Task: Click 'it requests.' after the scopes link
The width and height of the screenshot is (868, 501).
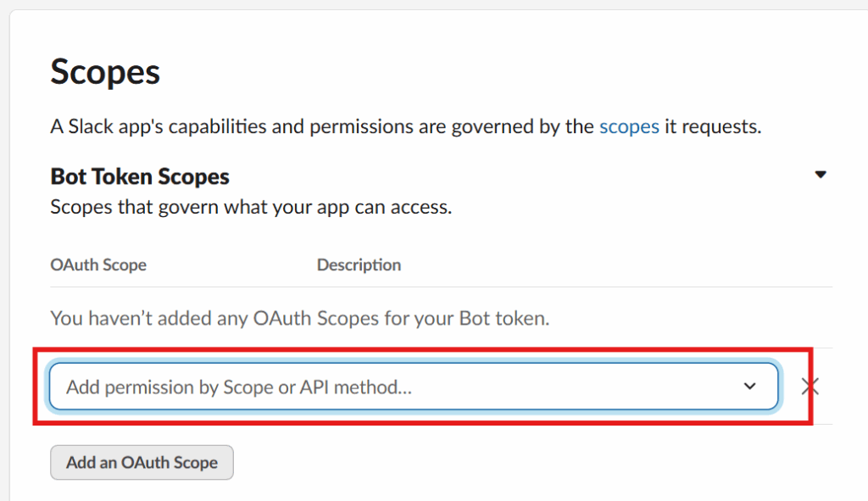Action: (x=713, y=127)
